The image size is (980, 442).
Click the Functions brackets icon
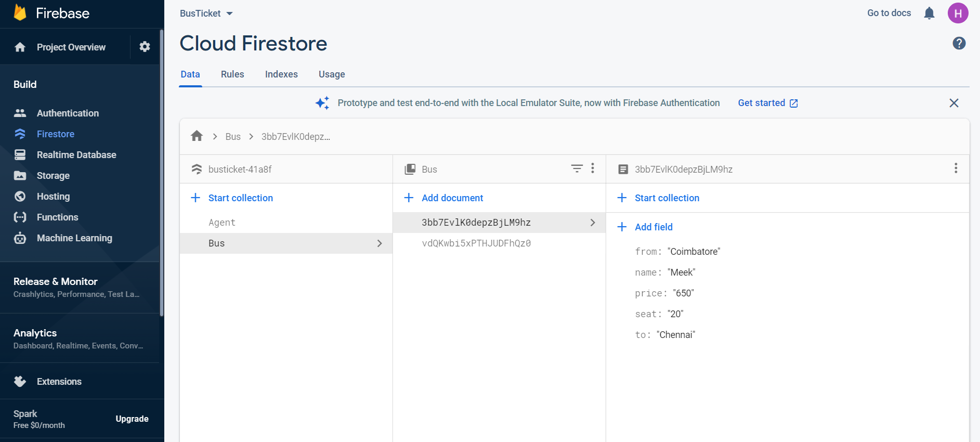pos(20,217)
